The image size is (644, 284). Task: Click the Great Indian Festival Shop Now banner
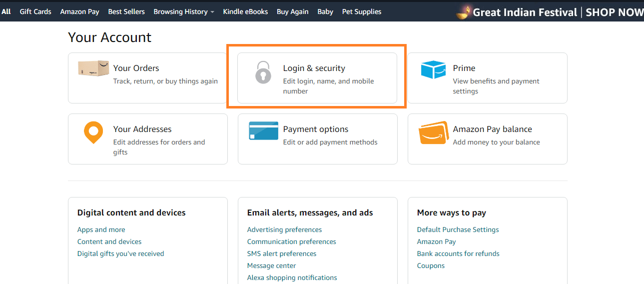(550, 12)
